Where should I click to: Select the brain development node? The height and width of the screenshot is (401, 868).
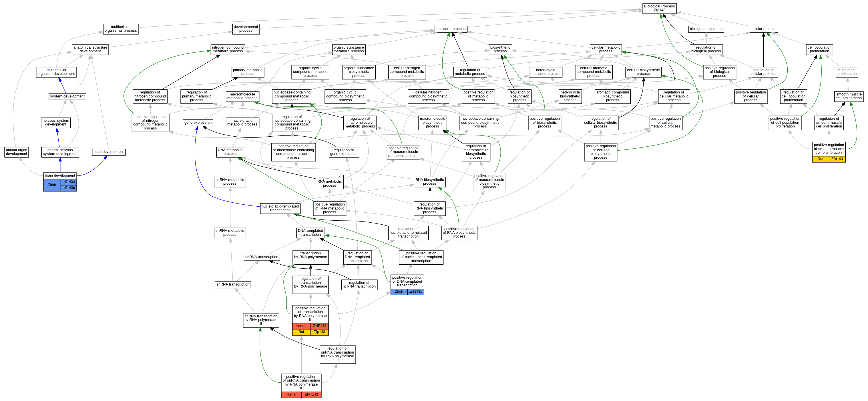[x=60, y=175]
